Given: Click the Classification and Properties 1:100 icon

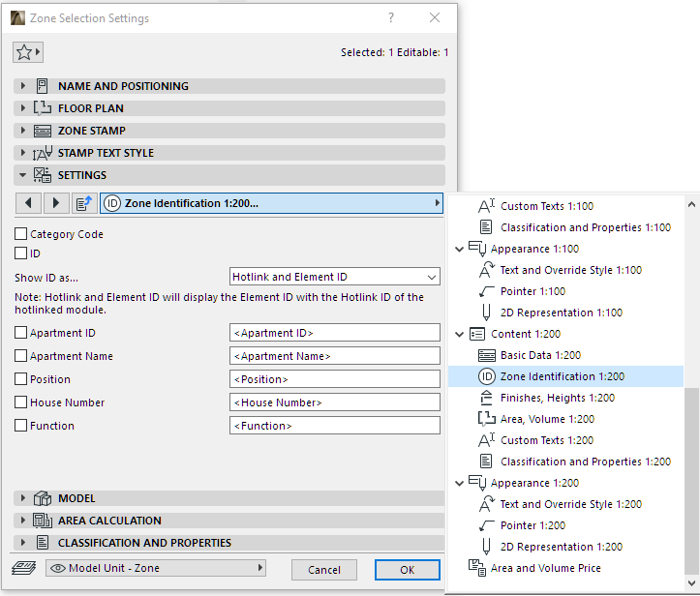Looking at the screenshot, I should 486,227.
